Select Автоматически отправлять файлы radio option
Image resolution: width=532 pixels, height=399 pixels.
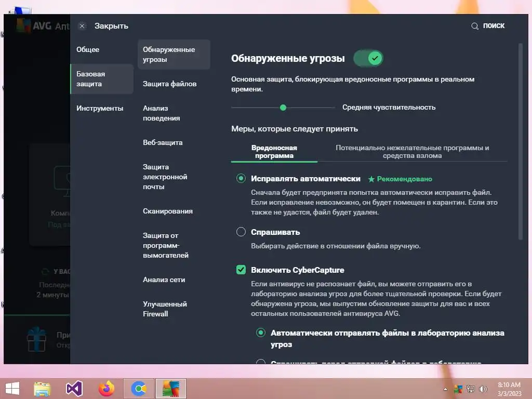point(261,332)
